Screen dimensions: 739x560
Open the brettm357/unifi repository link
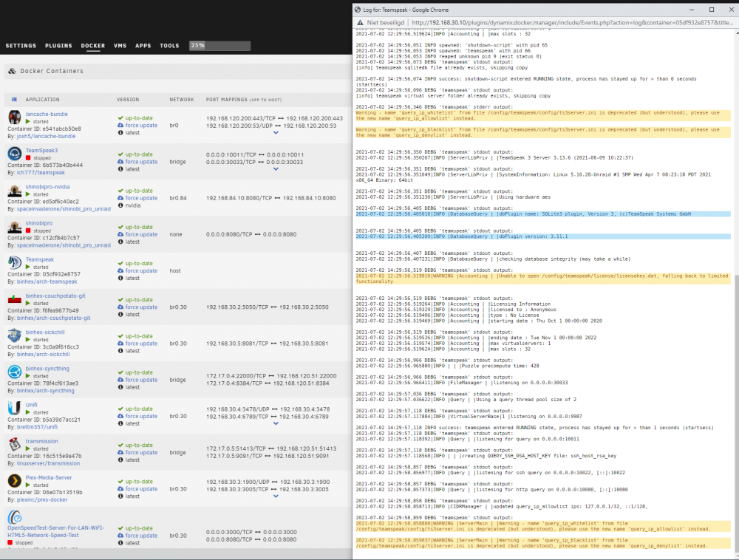coord(37,427)
